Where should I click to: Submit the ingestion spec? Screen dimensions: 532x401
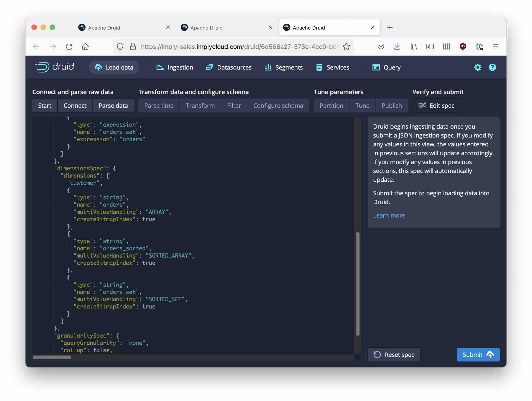click(x=478, y=355)
